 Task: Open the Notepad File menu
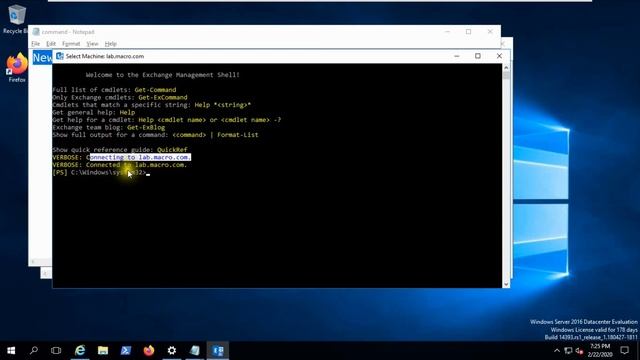point(36,44)
